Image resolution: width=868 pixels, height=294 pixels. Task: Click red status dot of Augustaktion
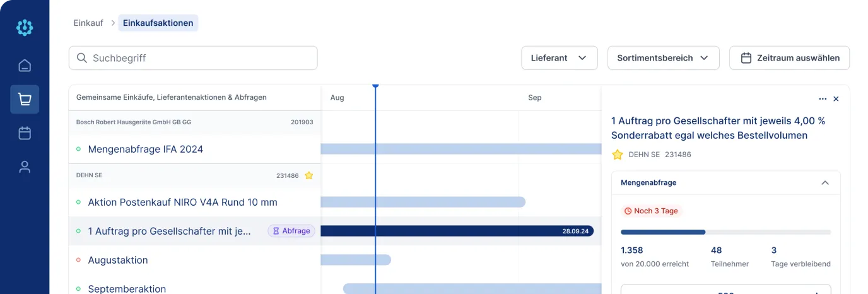78,260
